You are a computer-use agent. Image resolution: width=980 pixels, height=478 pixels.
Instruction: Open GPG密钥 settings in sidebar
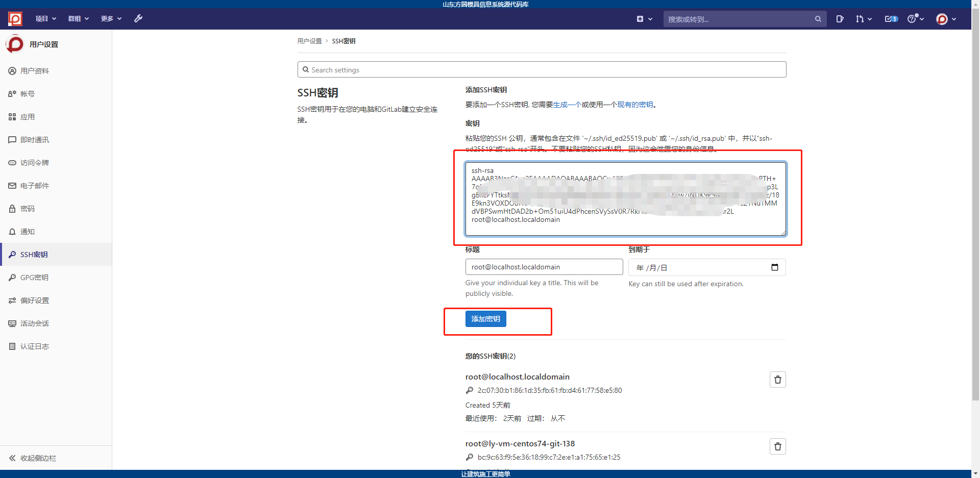tap(34, 277)
